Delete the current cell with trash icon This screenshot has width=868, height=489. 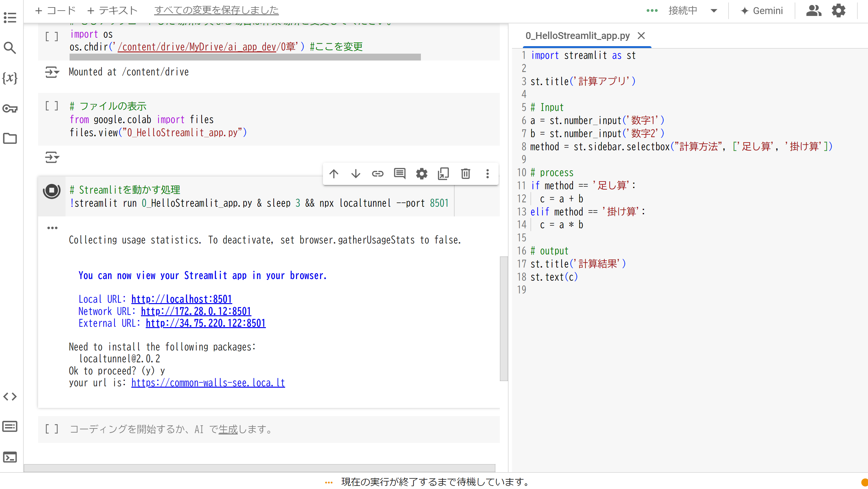pyautogui.click(x=465, y=173)
